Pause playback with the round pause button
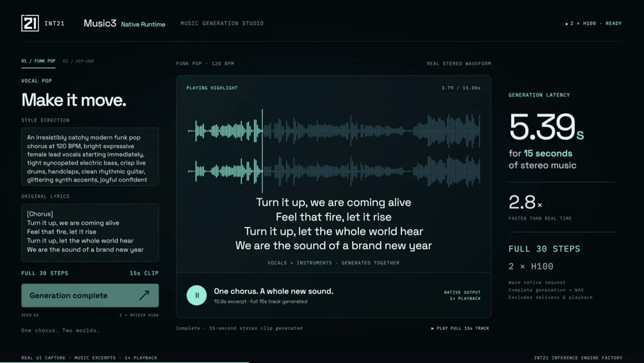This screenshot has height=363, width=644. [197, 295]
